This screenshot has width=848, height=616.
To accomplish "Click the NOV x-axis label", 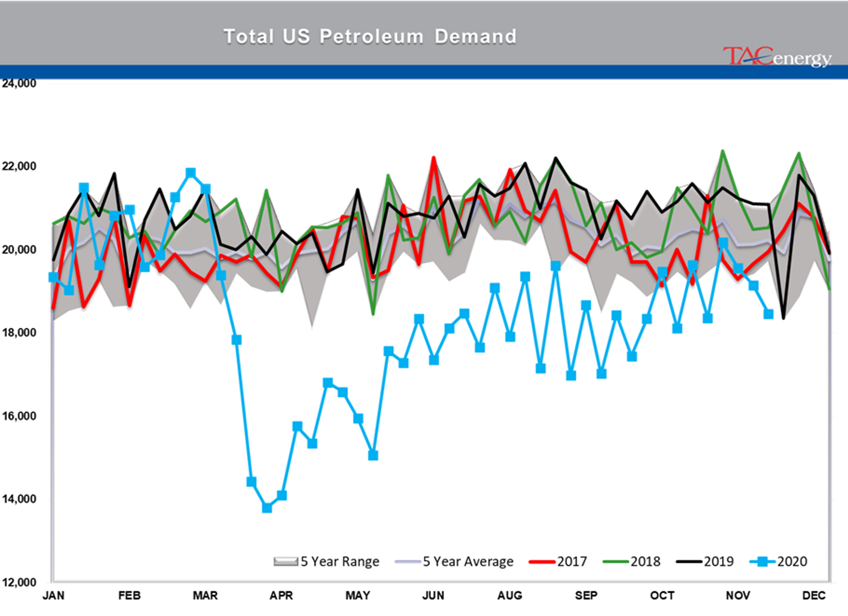I will click(x=738, y=595).
